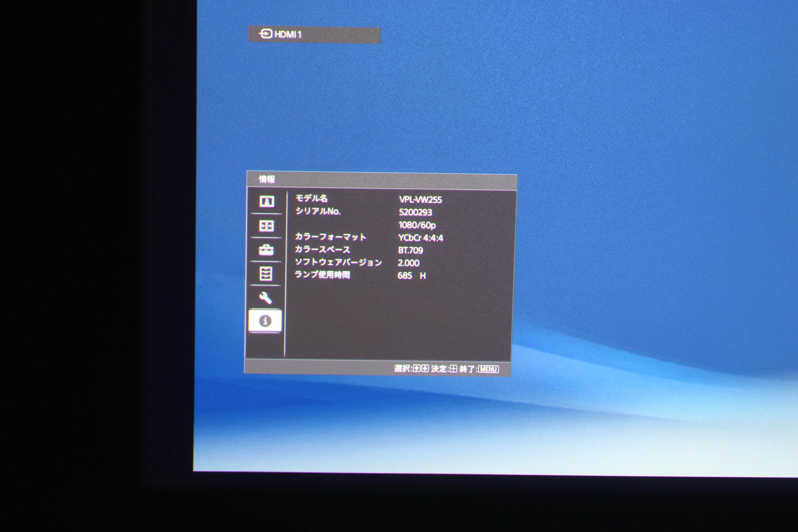Click the カラースペース label
Screen dimensions: 798x532
[323, 249]
